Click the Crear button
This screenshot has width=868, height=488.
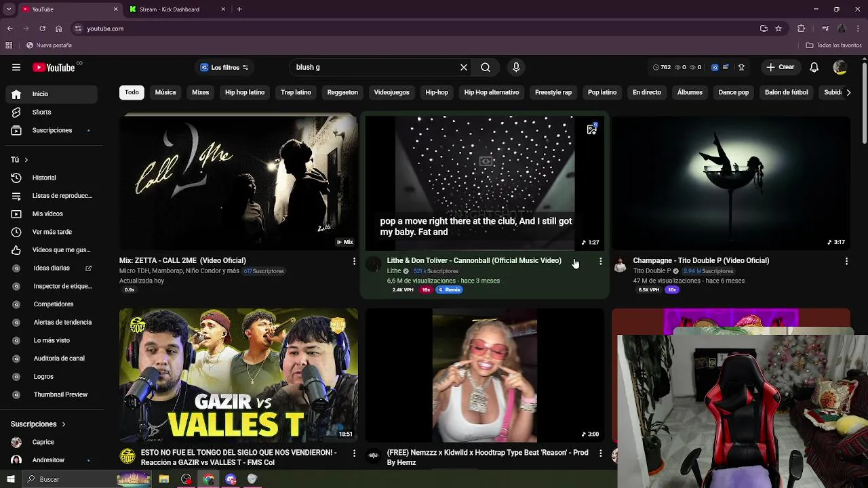click(780, 67)
